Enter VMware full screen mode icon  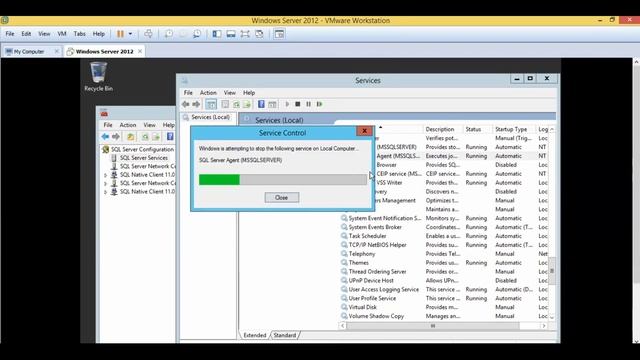pyautogui.click(x=245, y=34)
